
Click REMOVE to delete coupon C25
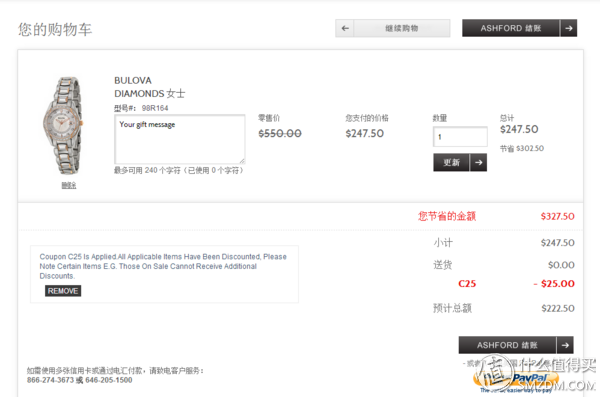[x=63, y=291]
